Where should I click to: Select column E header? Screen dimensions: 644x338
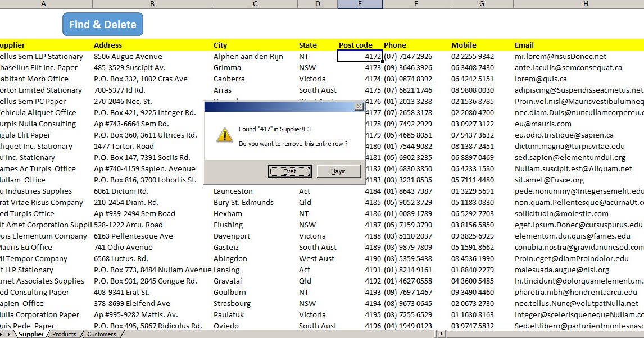(x=360, y=3)
